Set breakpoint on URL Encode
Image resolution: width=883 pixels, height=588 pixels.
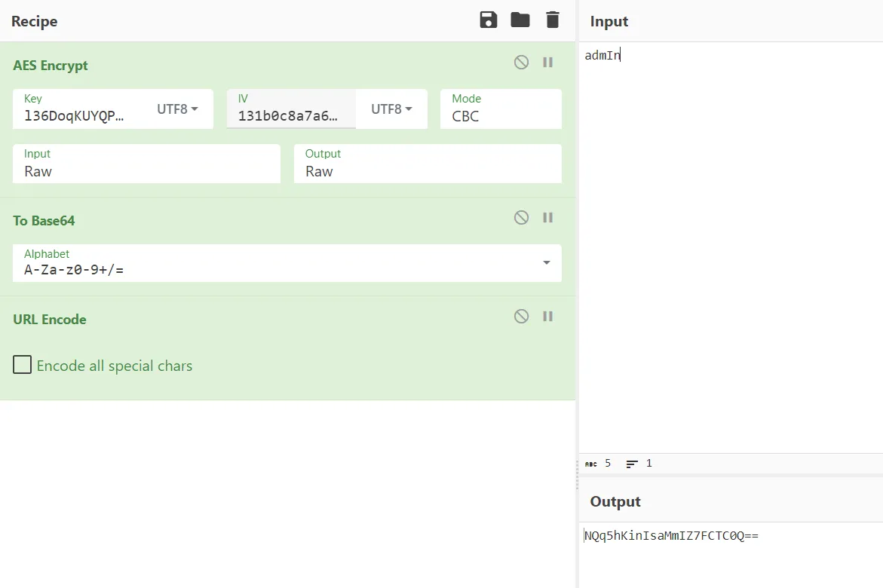[x=548, y=317]
